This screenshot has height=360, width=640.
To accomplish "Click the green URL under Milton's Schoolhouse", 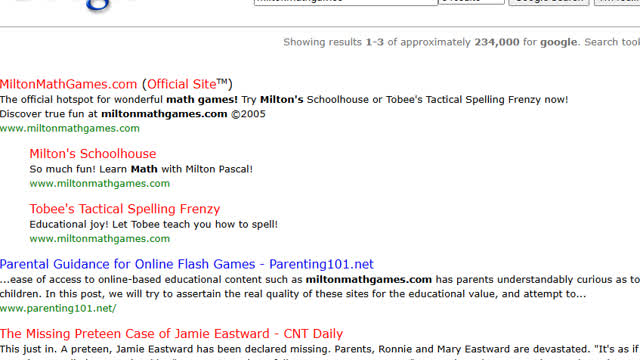I will 100,184.
